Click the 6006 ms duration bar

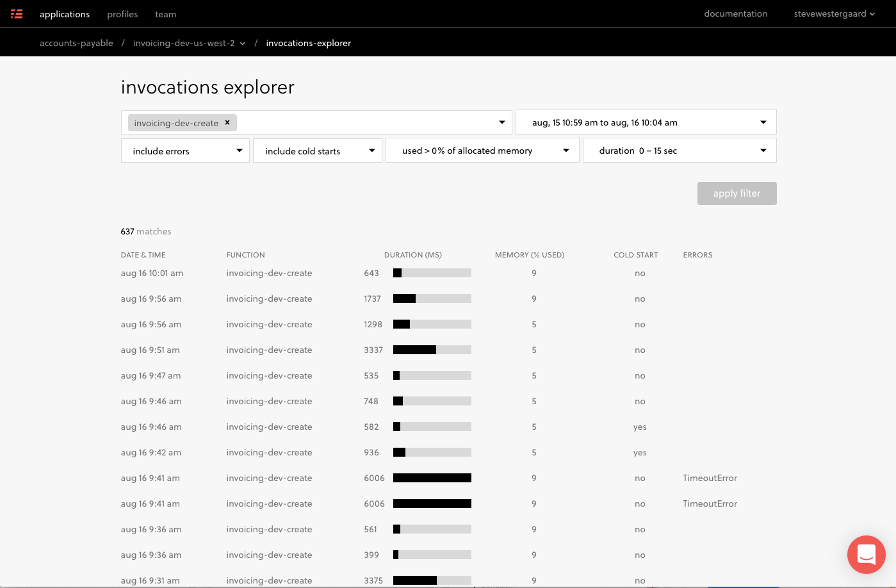point(432,478)
